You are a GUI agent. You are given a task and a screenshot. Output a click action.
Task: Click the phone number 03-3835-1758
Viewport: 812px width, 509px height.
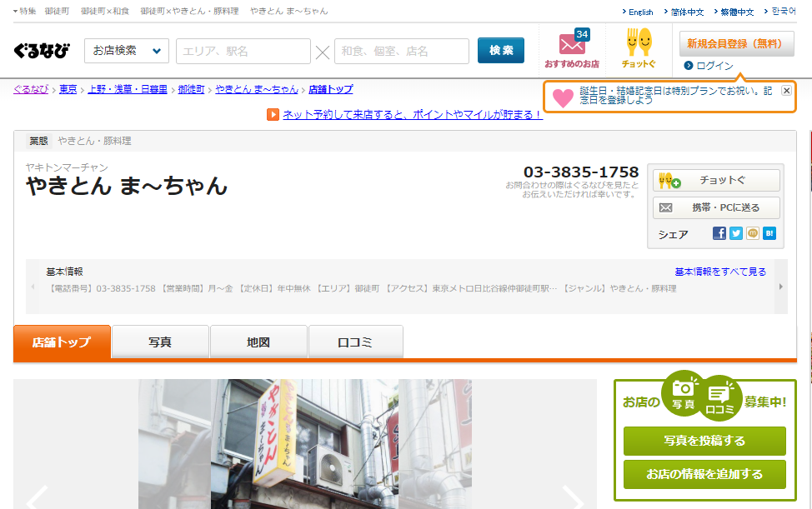(x=581, y=172)
